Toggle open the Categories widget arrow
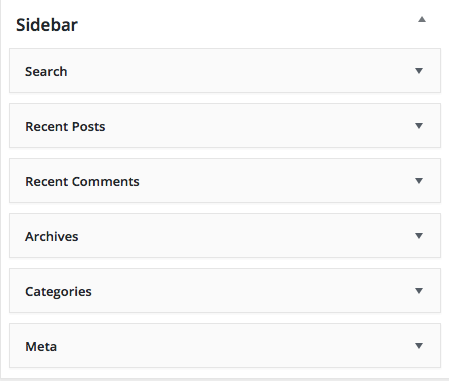Viewport: 449px width, 381px height. (419, 291)
